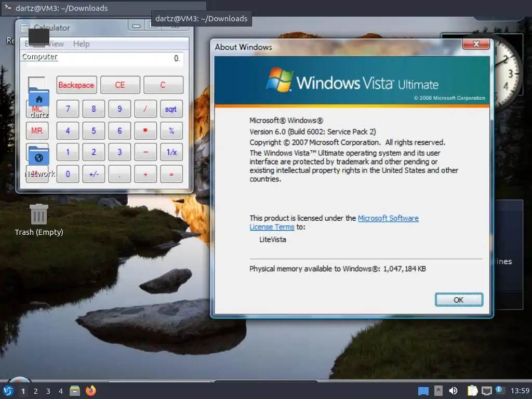
Task: Open the Calculator Help menu
Action: coord(82,44)
